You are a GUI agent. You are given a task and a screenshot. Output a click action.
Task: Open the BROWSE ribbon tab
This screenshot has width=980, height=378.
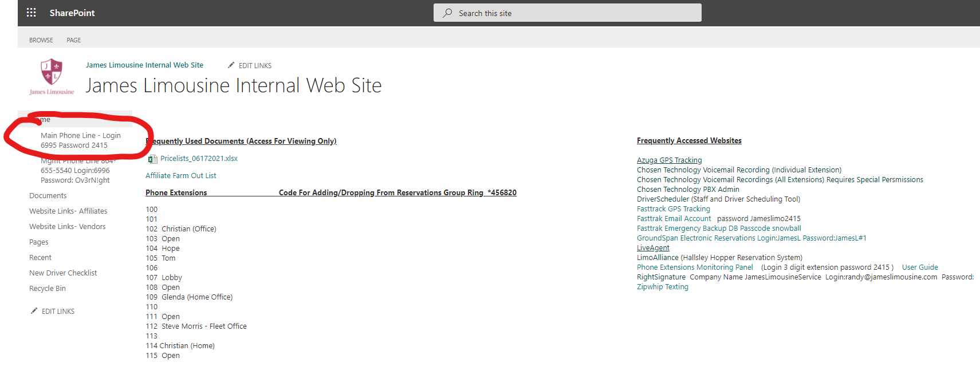[41, 40]
